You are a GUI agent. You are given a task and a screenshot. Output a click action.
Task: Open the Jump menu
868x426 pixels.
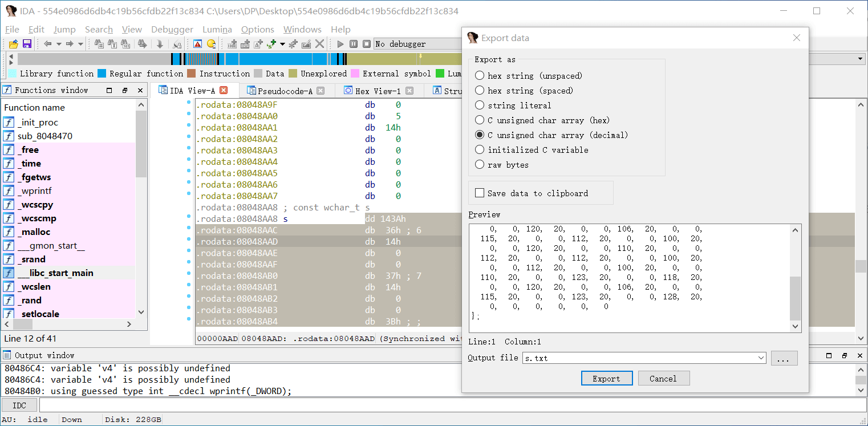(64, 29)
